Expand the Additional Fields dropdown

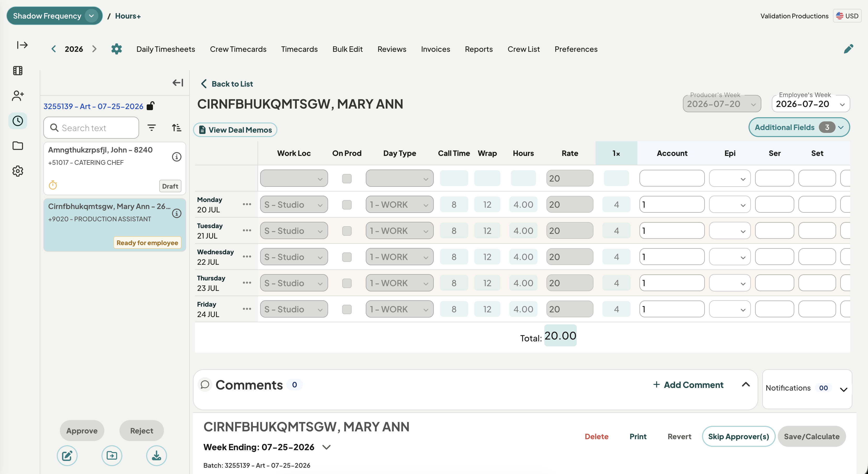coord(799,127)
